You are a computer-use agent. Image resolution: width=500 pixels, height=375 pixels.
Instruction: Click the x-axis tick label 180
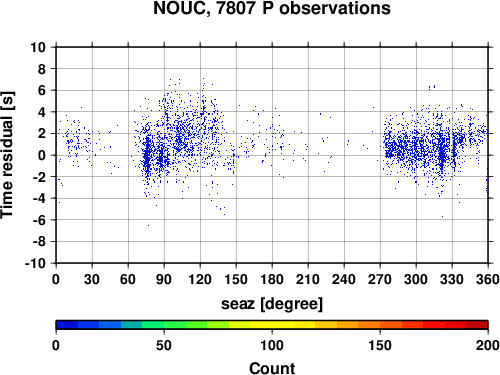[x=272, y=279]
